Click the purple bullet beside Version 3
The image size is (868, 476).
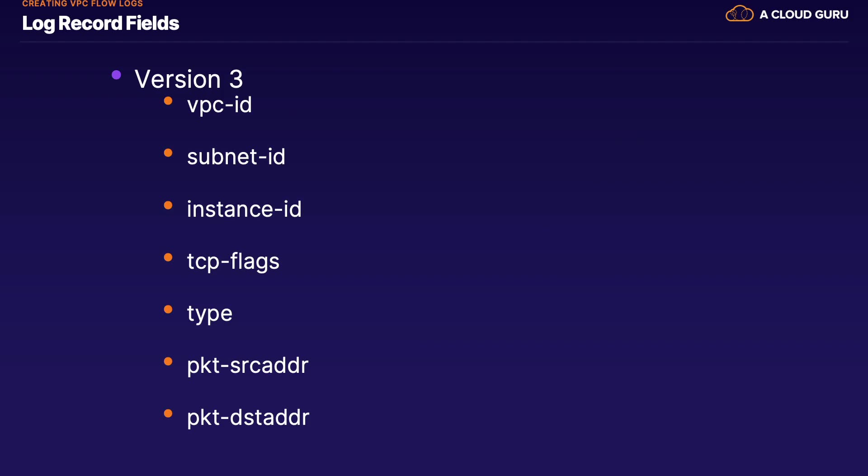point(116,75)
